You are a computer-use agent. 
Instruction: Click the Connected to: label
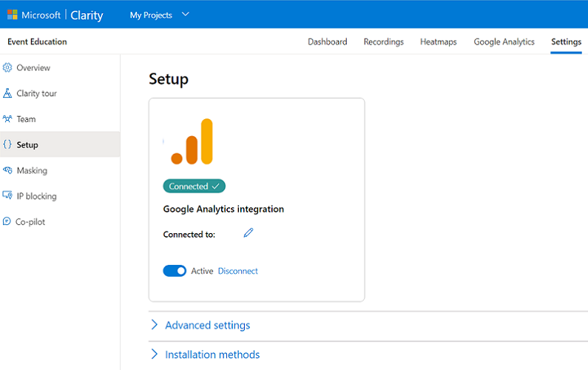189,235
